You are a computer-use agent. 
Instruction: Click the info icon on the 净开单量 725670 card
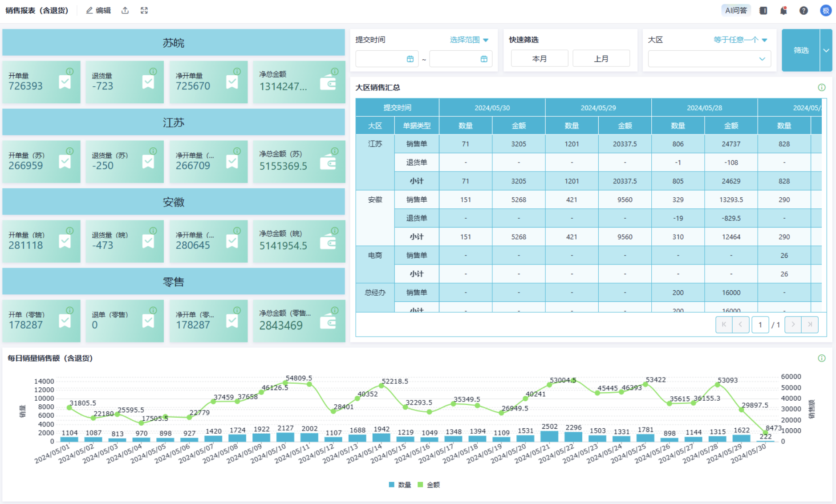click(x=237, y=71)
